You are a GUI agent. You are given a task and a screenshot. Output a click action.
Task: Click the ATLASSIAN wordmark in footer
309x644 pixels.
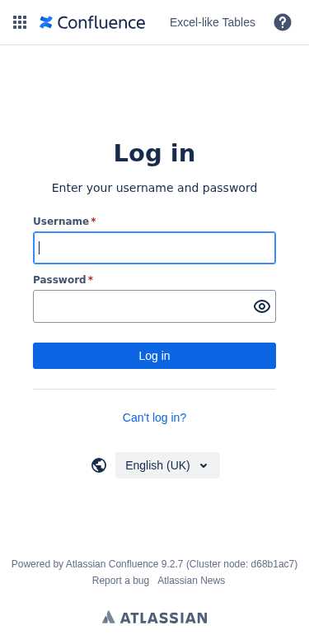point(163,618)
